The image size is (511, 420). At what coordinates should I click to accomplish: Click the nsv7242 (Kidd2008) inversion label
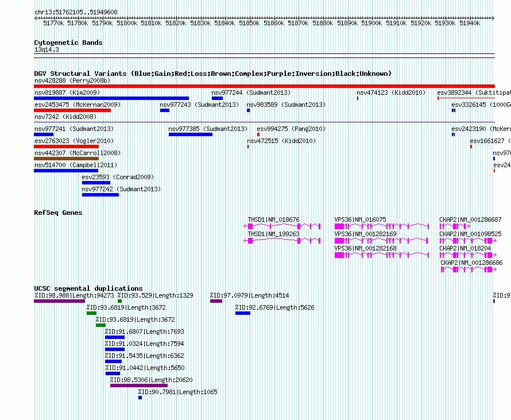pyautogui.click(x=65, y=117)
